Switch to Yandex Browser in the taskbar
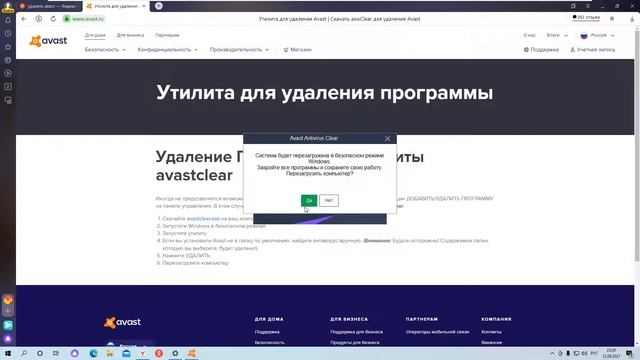This screenshot has width=640, height=360. click(142, 353)
